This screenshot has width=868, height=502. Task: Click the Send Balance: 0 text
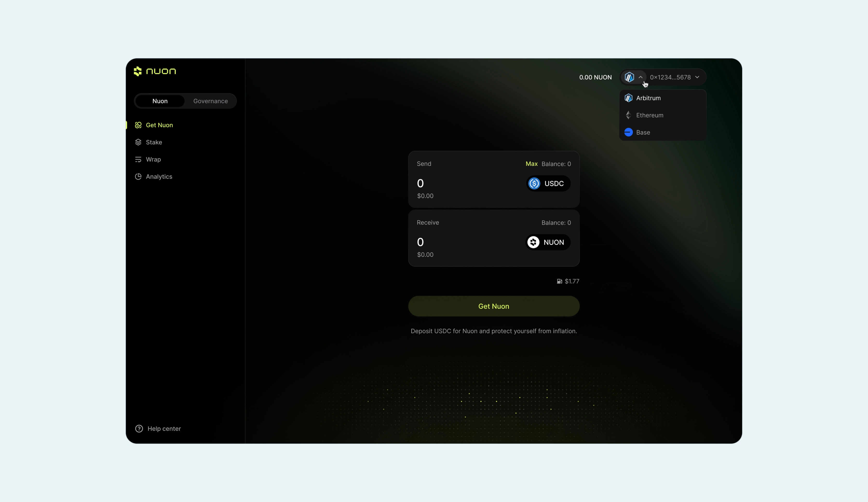pos(556,164)
